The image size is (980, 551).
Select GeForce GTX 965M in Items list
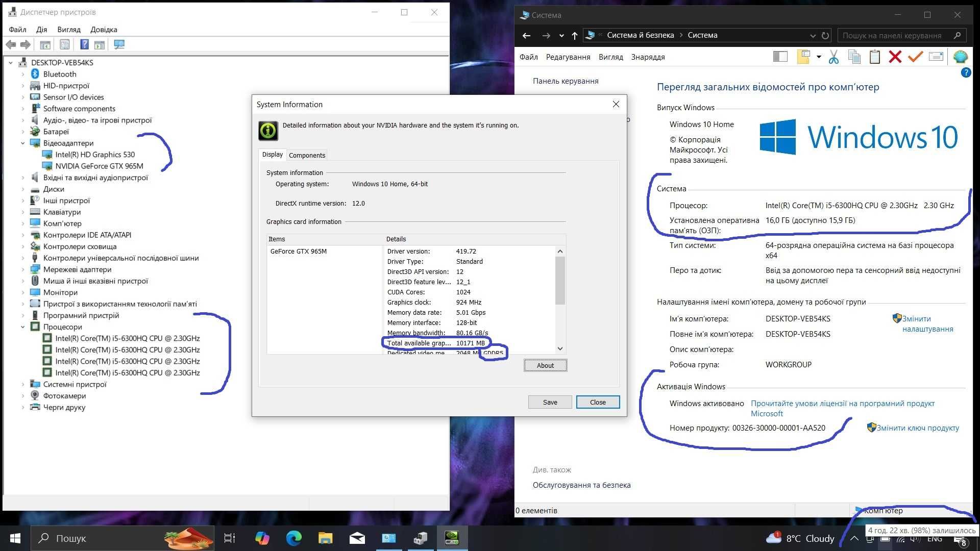[x=299, y=251]
